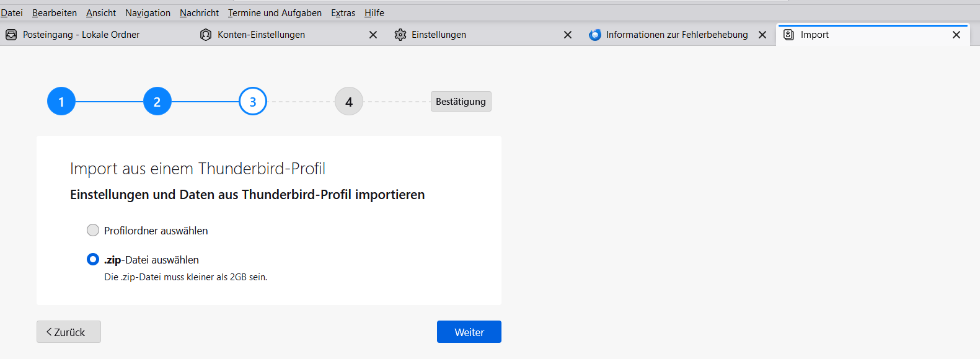Image resolution: width=980 pixels, height=359 pixels.
Task: Click the Bestätigung step label
Action: (461, 101)
